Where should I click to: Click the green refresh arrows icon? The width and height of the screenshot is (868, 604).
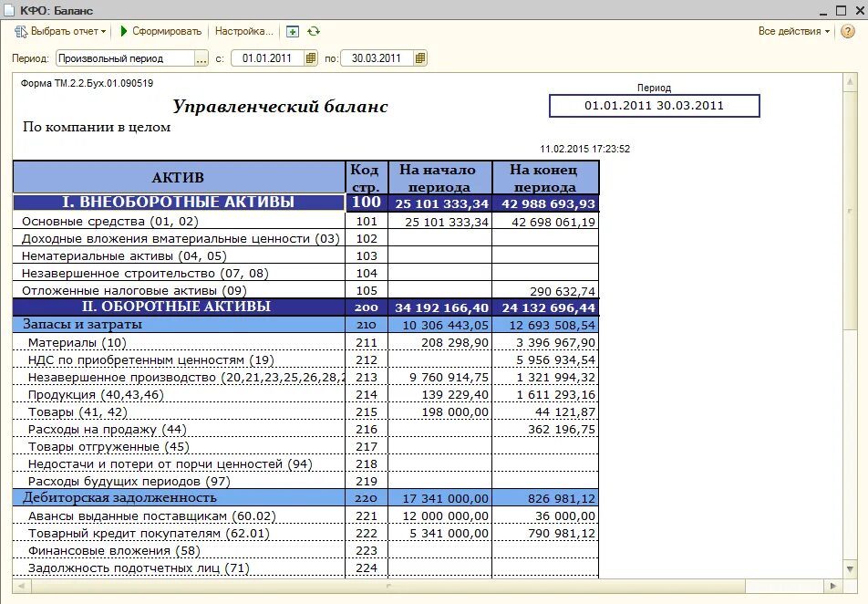314,32
